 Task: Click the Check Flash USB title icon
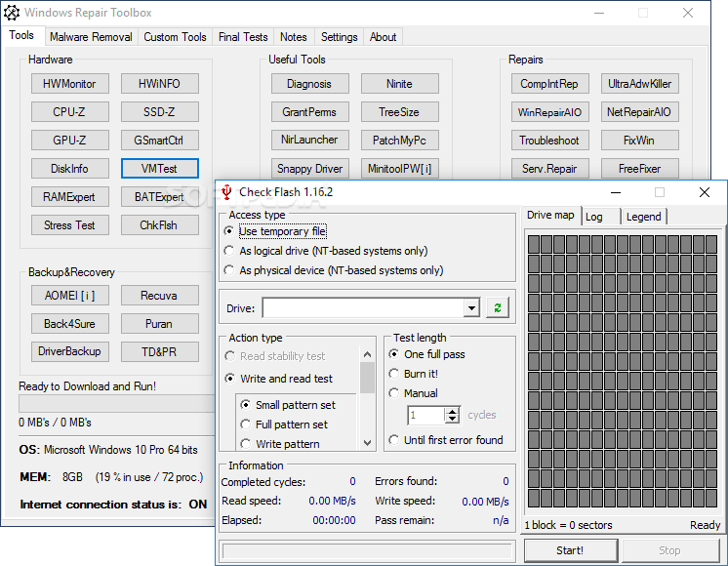click(x=226, y=192)
